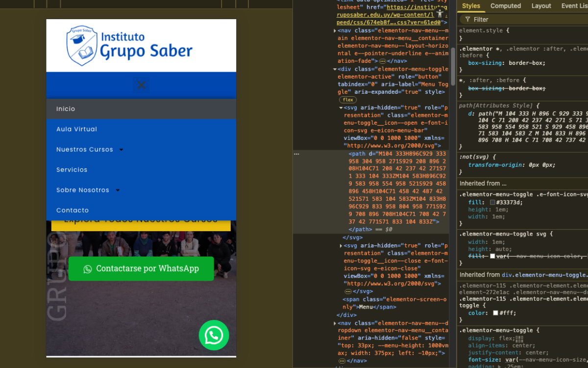Viewport: 588px width, 368px height.
Task: Close the mobile menu with the X icon
Action: pyautogui.click(x=142, y=85)
